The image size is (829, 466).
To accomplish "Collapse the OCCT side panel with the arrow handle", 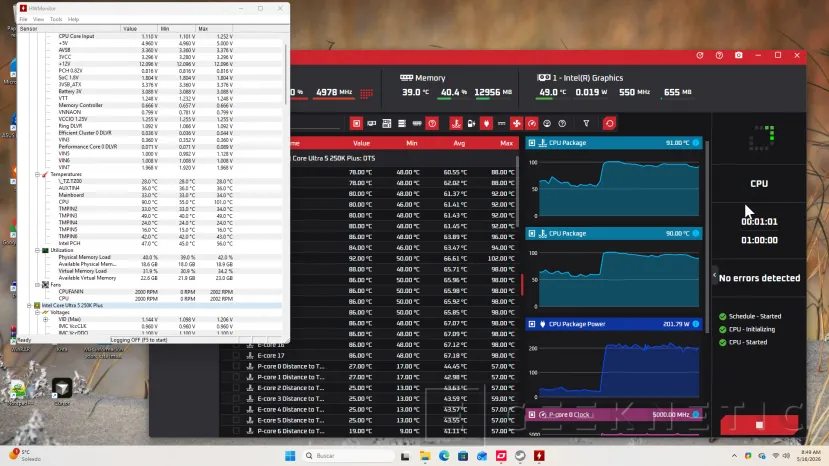I will pyautogui.click(x=714, y=275).
